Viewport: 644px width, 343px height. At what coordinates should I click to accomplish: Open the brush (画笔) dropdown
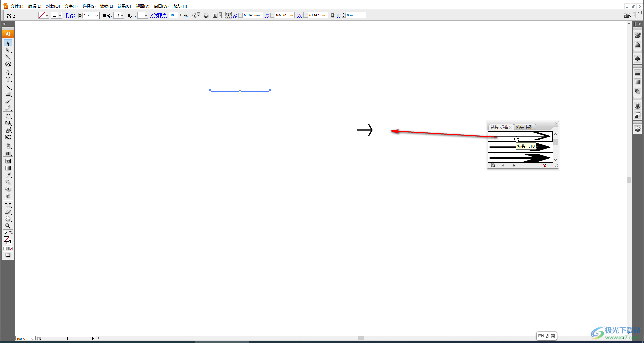pyautogui.click(x=122, y=15)
